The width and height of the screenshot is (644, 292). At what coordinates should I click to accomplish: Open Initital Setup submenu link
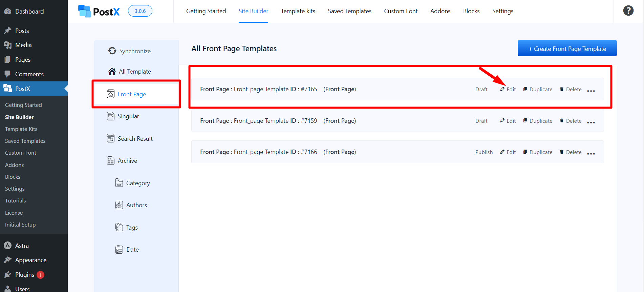[x=20, y=225]
